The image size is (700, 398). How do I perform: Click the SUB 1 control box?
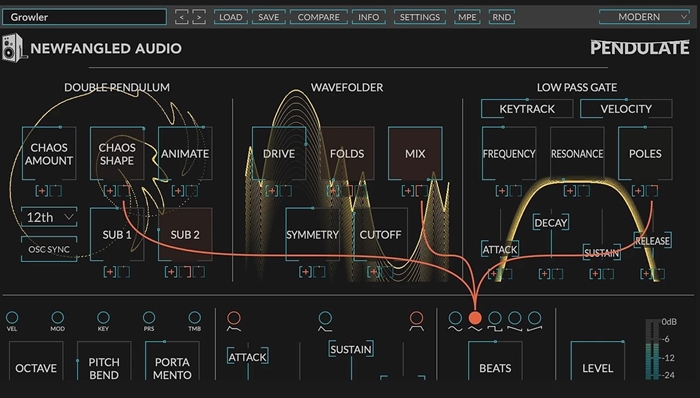pyautogui.click(x=117, y=234)
